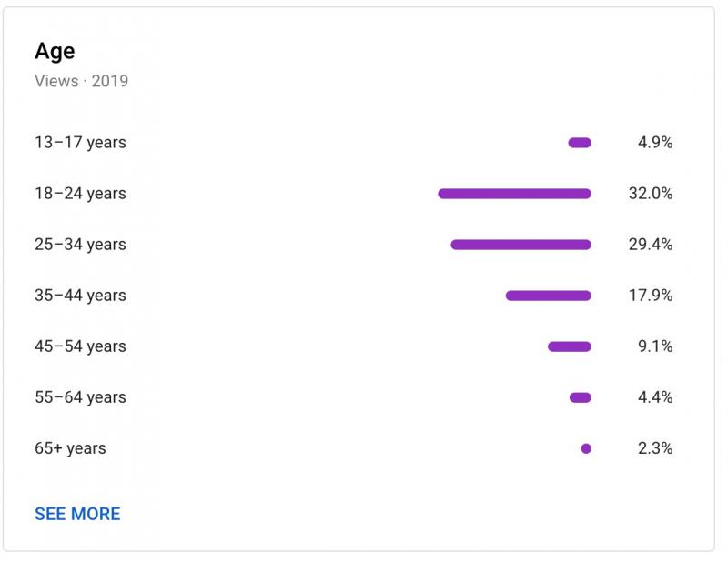Click the 35–44 years purple bar
The image size is (728, 562).
pyautogui.click(x=548, y=295)
